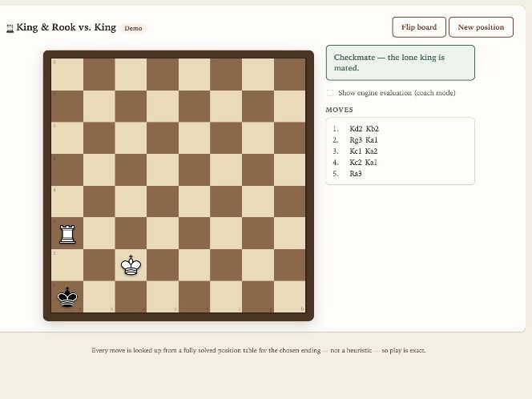Screen dimensions: 532x399
Task: Click the footer note about solved position table
Action: pyautogui.click(x=259, y=350)
